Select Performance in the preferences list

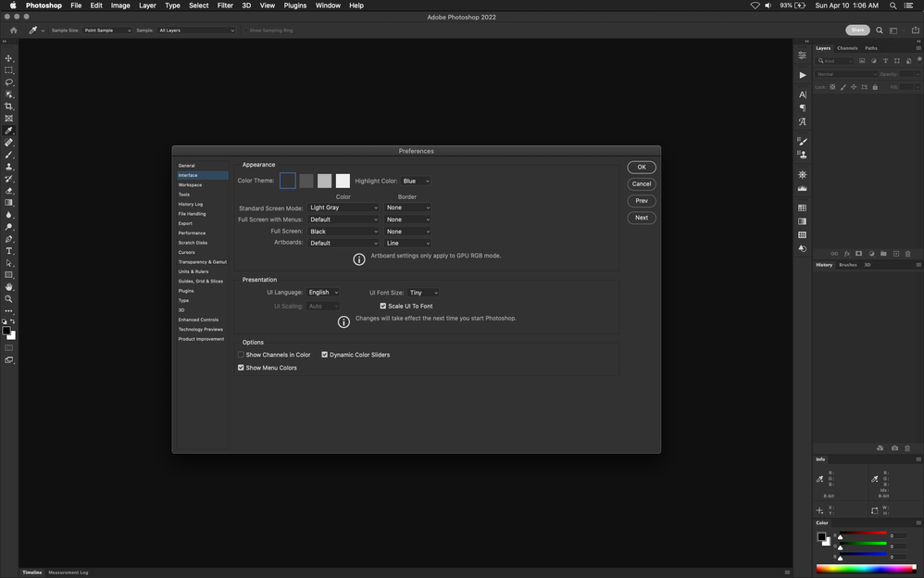pyautogui.click(x=192, y=233)
